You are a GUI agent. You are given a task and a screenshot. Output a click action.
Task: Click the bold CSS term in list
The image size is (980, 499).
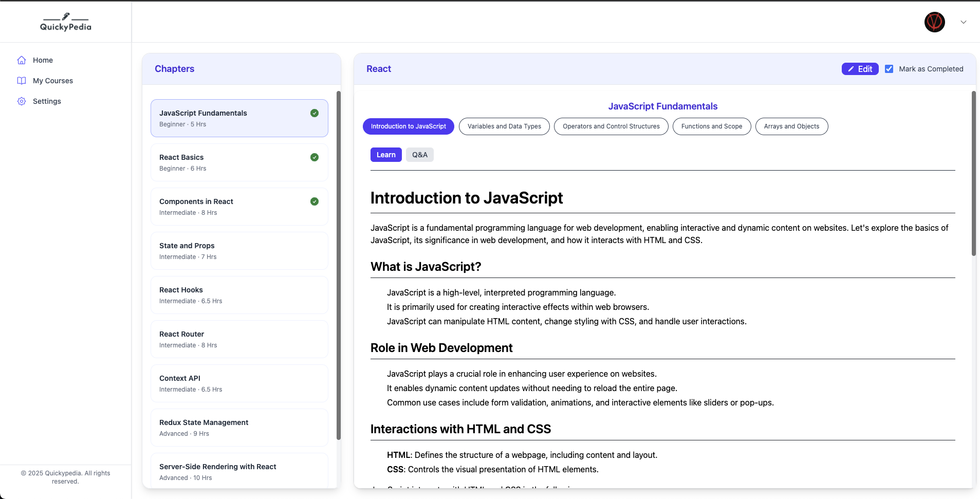tap(396, 469)
